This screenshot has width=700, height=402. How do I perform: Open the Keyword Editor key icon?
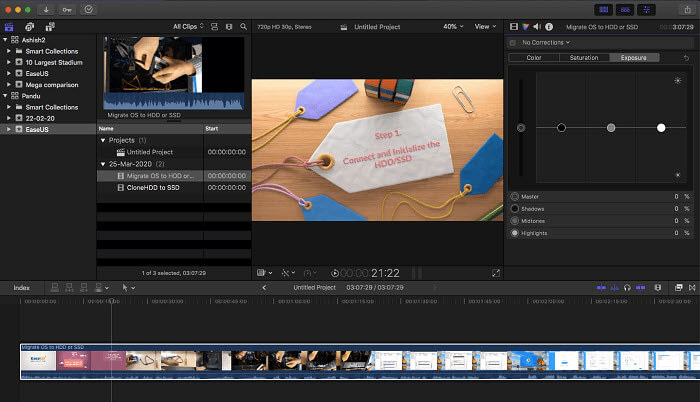click(x=67, y=9)
